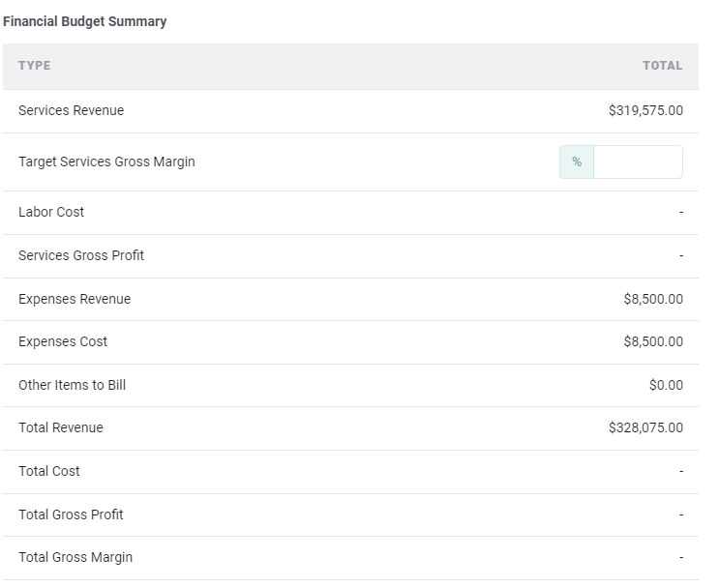This screenshot has width=720, height=588.
Task: Click the $328,075.00 Total Revenue amount
Action: click(645, 427)
